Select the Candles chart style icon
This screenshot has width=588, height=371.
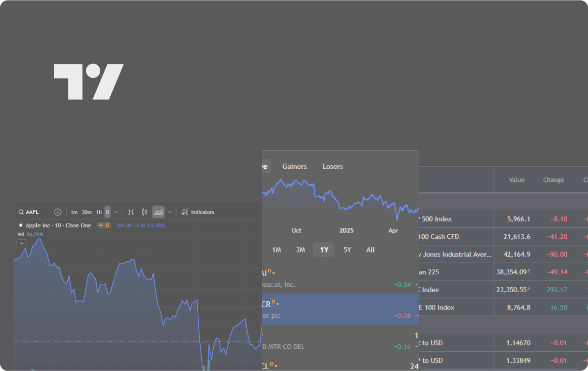click(x=144, y=212)
